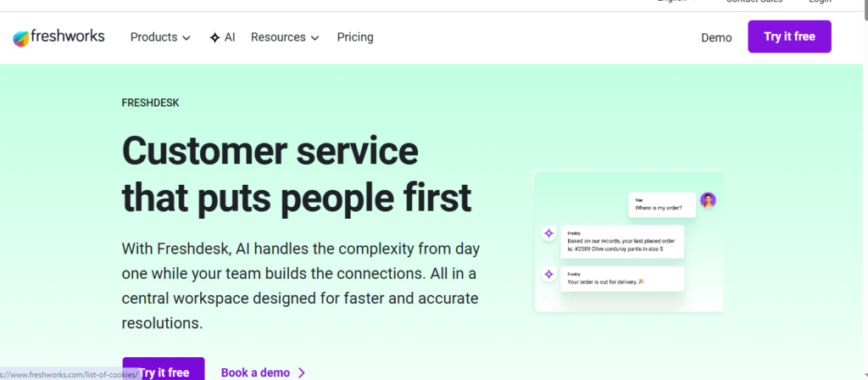
Task: Open the AI page link
Action: pyautogui.click(x=223, y=37)
